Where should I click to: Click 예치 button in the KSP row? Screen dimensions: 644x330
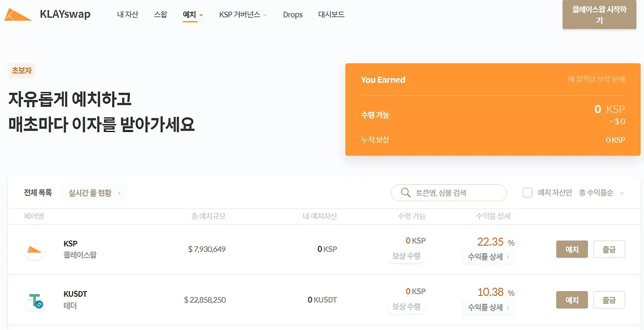[x=572, y=249]
